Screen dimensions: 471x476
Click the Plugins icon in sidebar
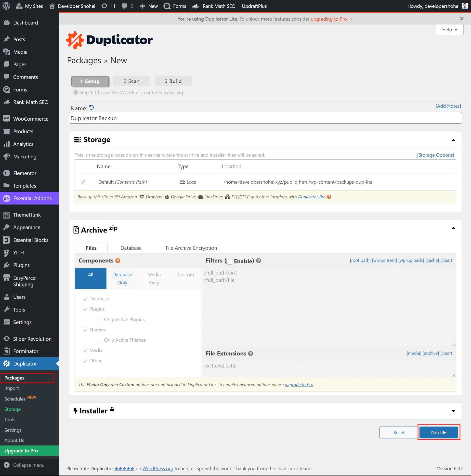coord(7,265)
